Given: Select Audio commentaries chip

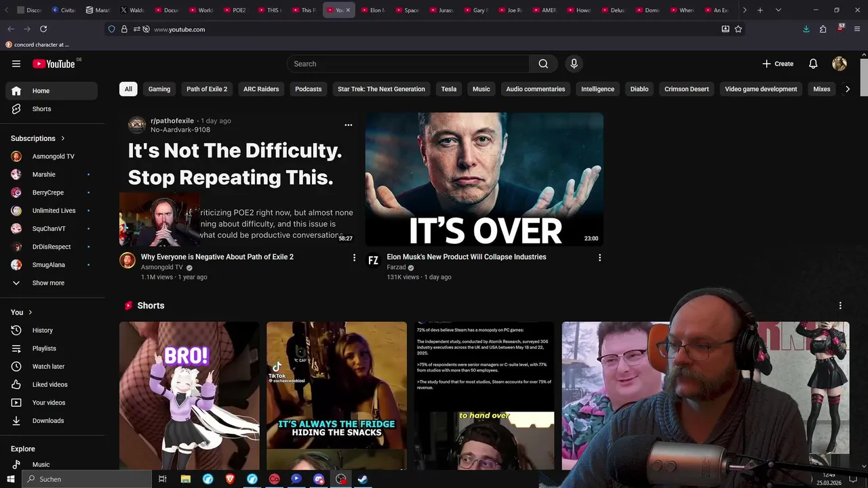Looking at the screenshot, I should [535, 89].
